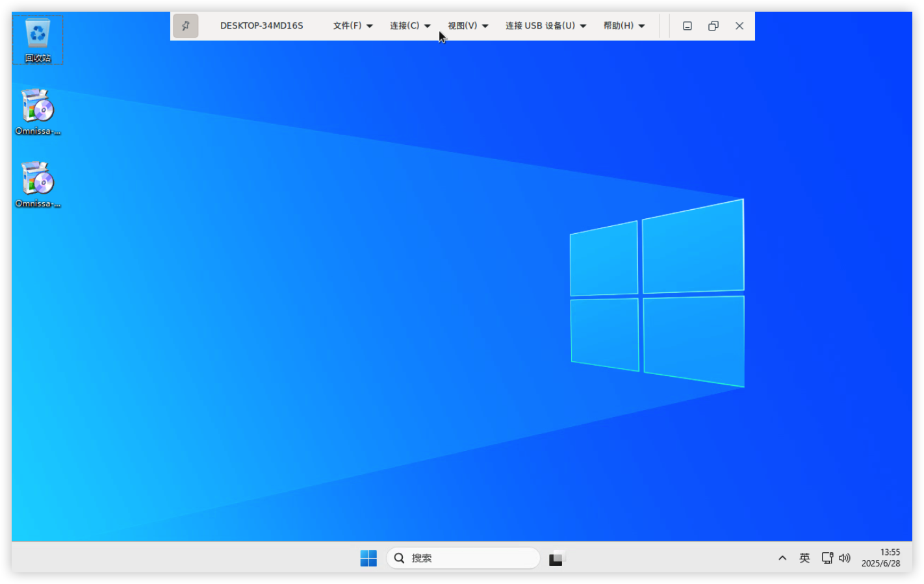924x584 pixels.
Task: Click the 搜索 taskbar search field
Action: coord(463,558)
